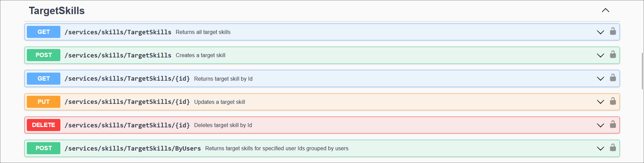The height and width of the screenshot is (163, 644).
Task: Click authorization lock on GET target skill by Id
Action: (613, 78)
